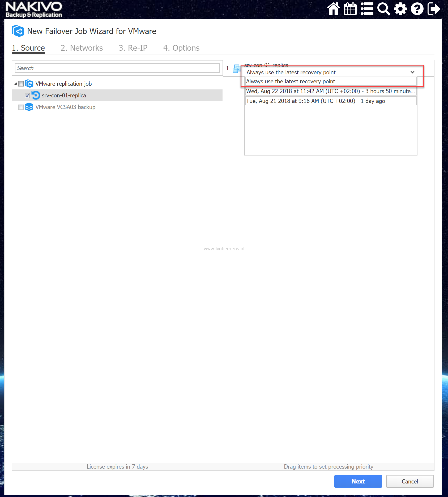Image resolution: width=448 pixels, height=497 pixels.
Task: Switch to the 1. Source step
Action: click(x=28, y=48)
